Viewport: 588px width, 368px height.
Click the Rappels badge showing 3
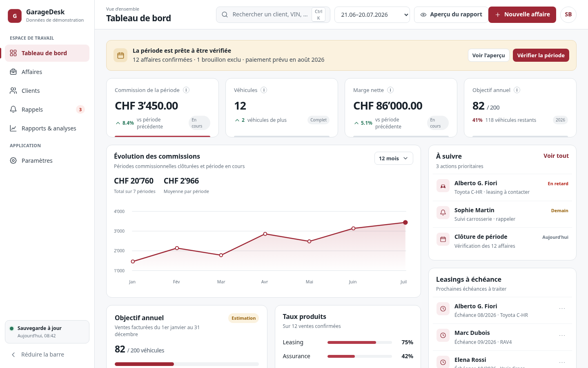pyautogui.click(x=80, y=110)
